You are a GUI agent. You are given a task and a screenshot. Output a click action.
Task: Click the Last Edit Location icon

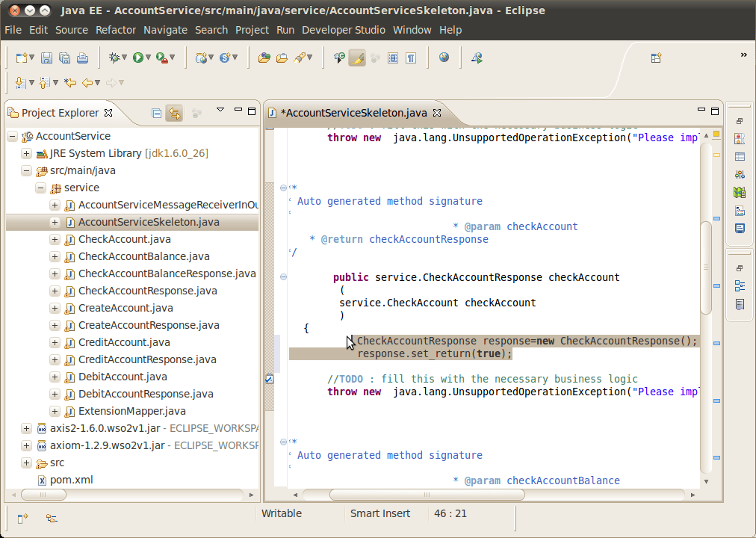click(70, 82)
